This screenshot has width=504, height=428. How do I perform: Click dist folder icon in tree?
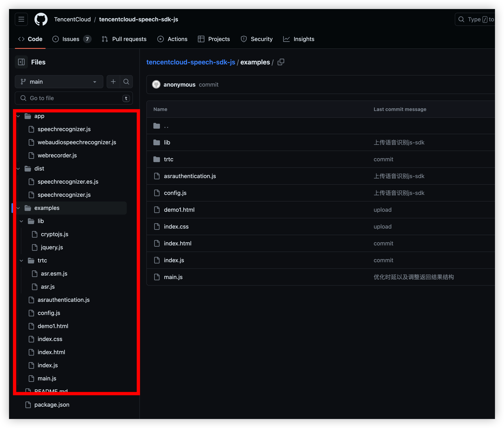click(x=28, y=168)
